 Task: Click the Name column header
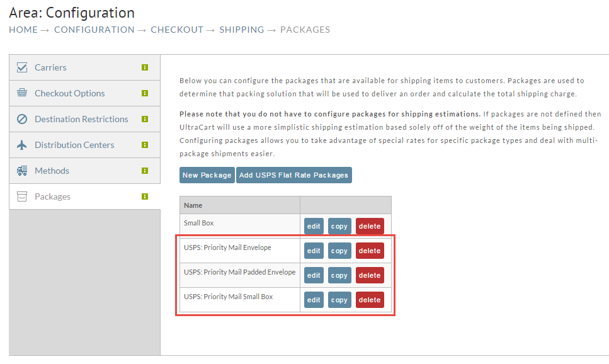pyautogui.click(x=240, y=205)
